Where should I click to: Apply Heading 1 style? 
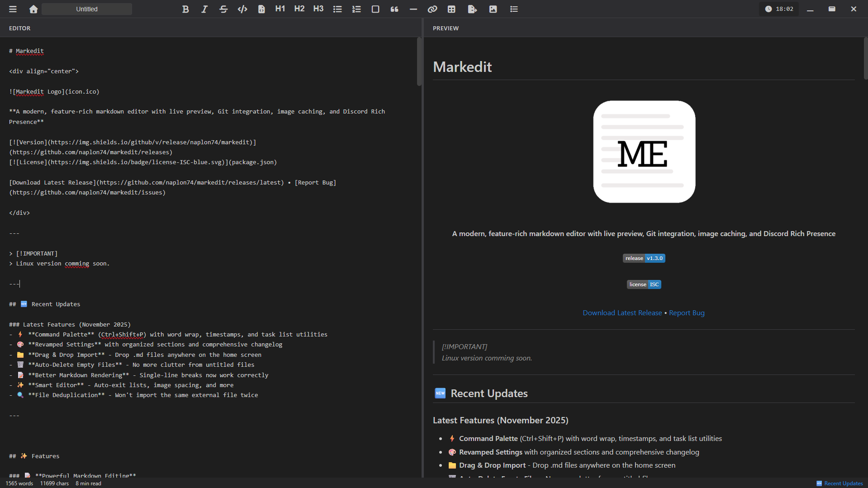pyautogui.click(x=280, y=9)
